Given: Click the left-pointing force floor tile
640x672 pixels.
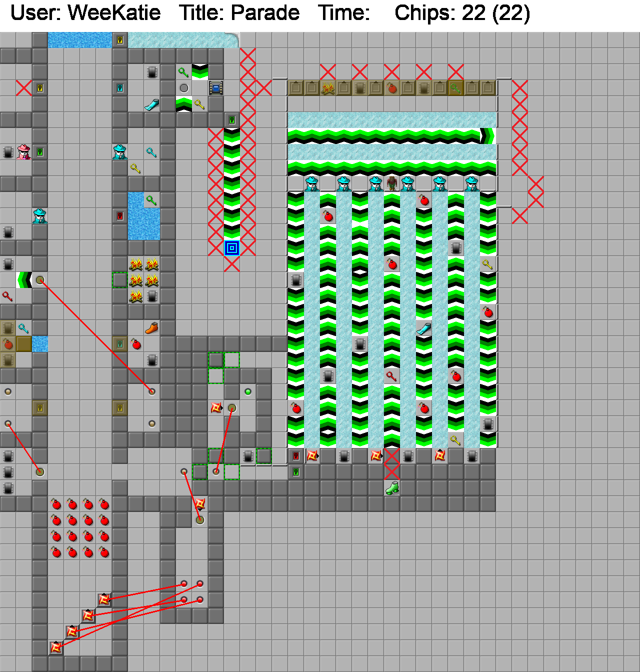Looking at the screenshot, I should coord(24,280).
